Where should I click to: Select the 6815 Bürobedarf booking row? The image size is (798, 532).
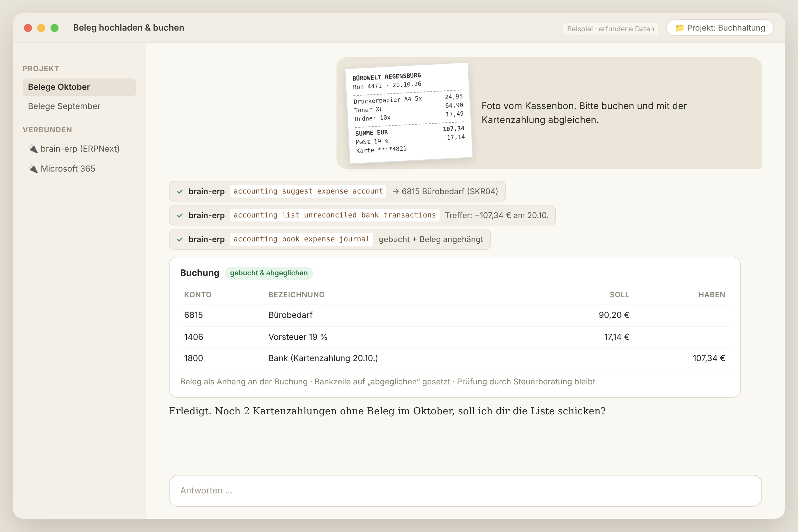click(455, 315)
